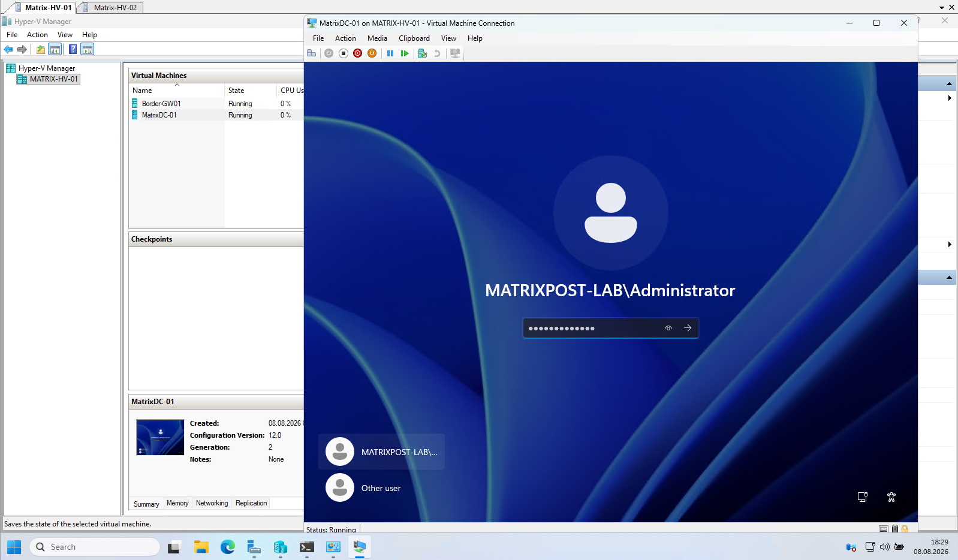
Task: Sort virtual machines by the Name column
Action: [x=177, y=91]
